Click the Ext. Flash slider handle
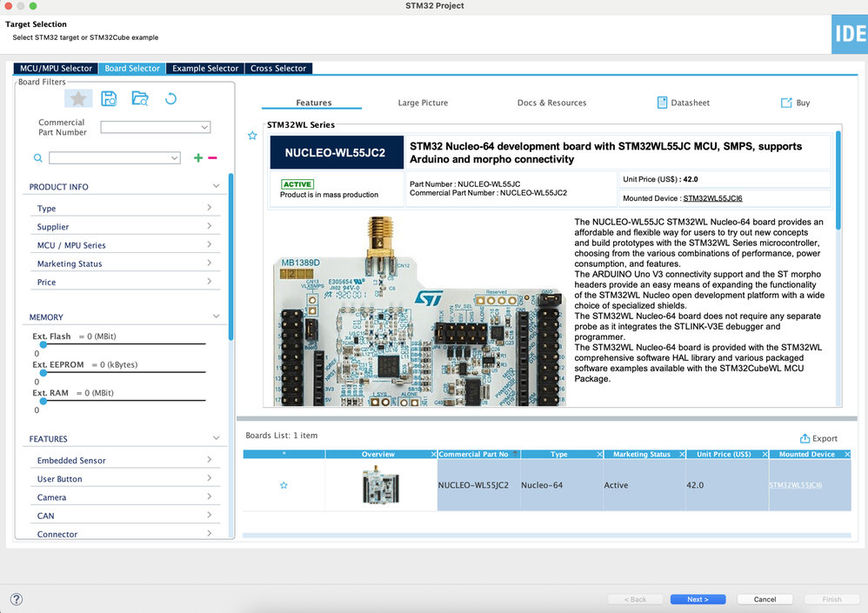This screenshot has width=868, height=613. click(x=43, y=344)
